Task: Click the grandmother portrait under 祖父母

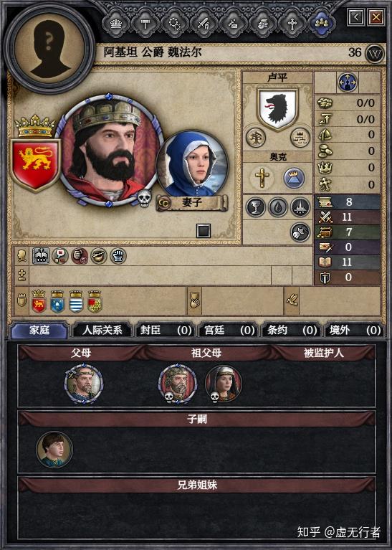Action: (x=224, y=384)
